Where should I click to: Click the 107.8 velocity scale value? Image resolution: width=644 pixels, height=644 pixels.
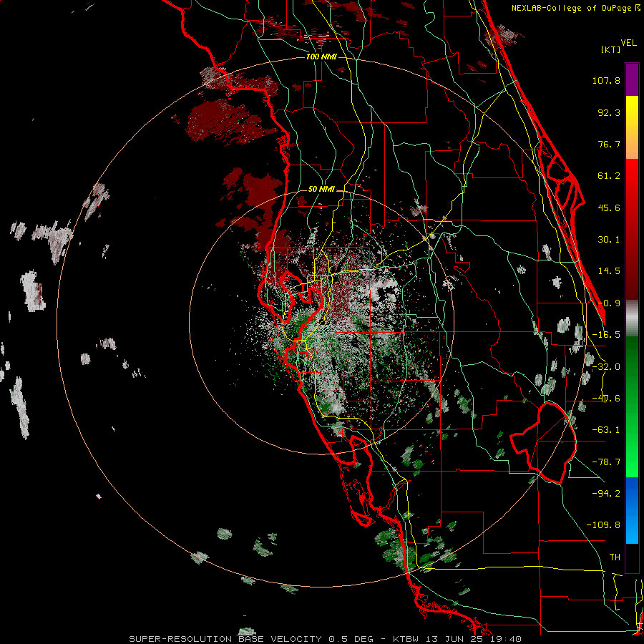click(606, 80)
